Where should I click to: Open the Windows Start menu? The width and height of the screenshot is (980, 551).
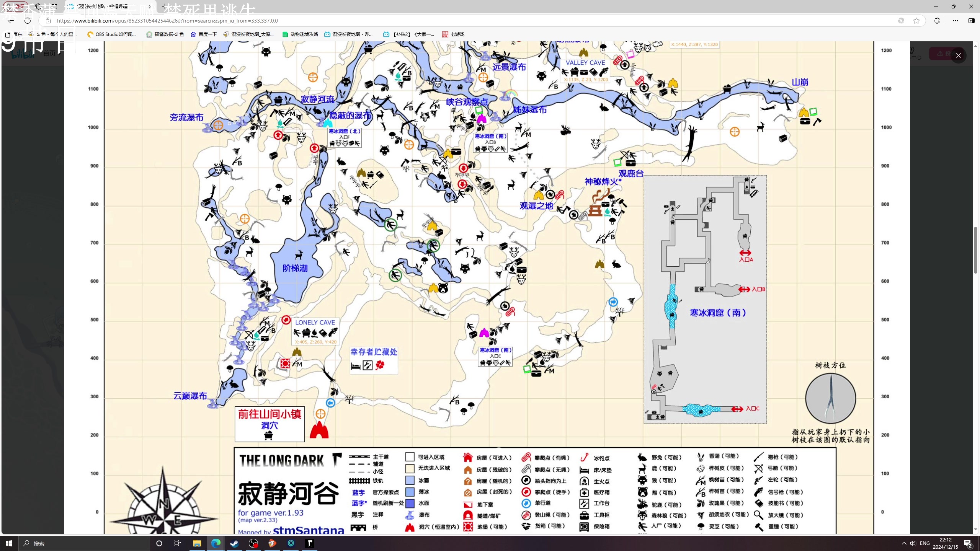[x=9, y=543]
